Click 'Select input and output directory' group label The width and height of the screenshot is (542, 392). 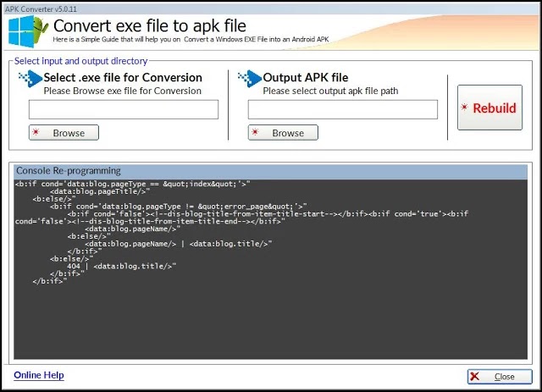tap(81, 61)
